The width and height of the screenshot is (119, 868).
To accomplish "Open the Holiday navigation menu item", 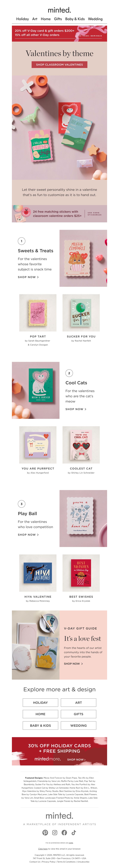I will coord(22,19).
